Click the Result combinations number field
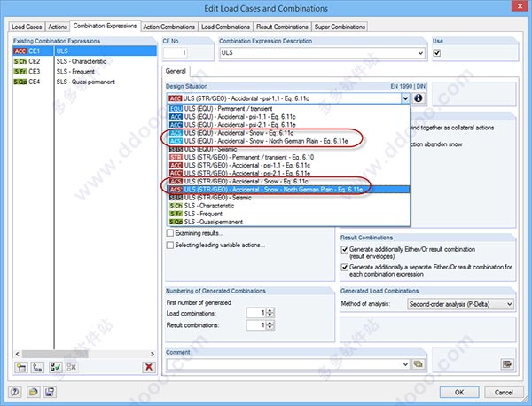This screenshot has height=406, width=532. click(x=256, y=325)
